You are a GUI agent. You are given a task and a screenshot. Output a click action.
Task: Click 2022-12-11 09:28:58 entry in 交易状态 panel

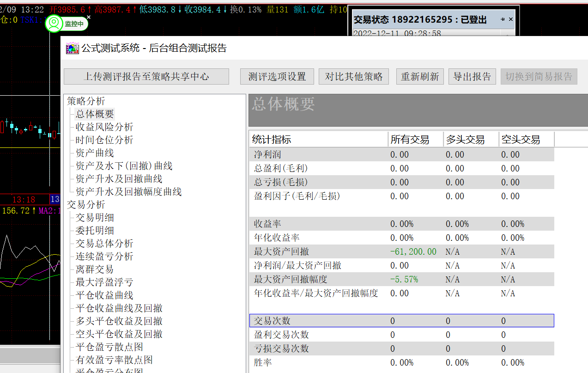pos(397,33)
